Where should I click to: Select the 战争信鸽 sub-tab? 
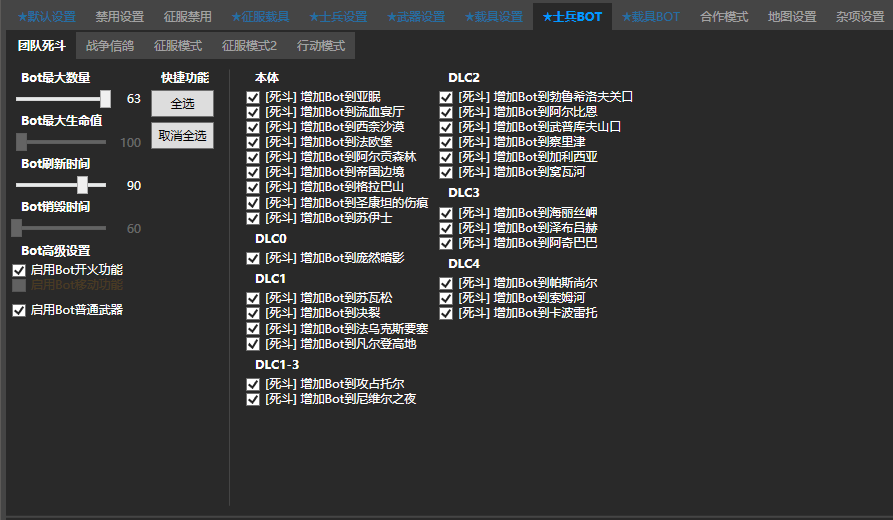click(x=110, y=46)
